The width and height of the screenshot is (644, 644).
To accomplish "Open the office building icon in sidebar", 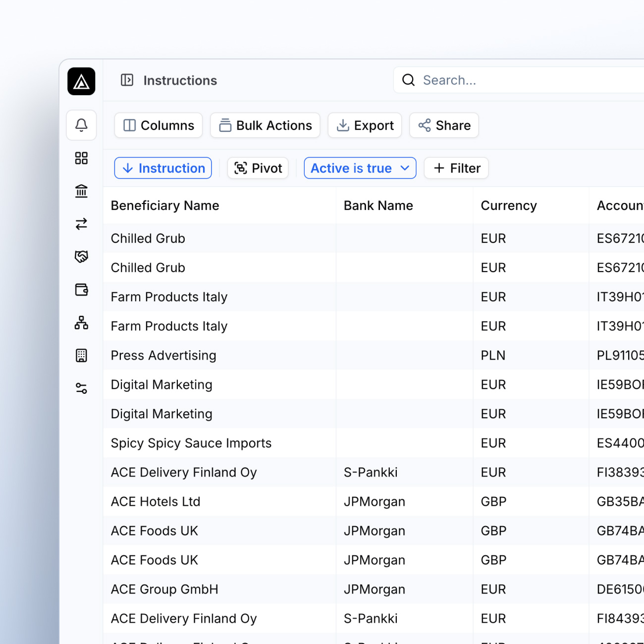I will (x=81, y=355).
